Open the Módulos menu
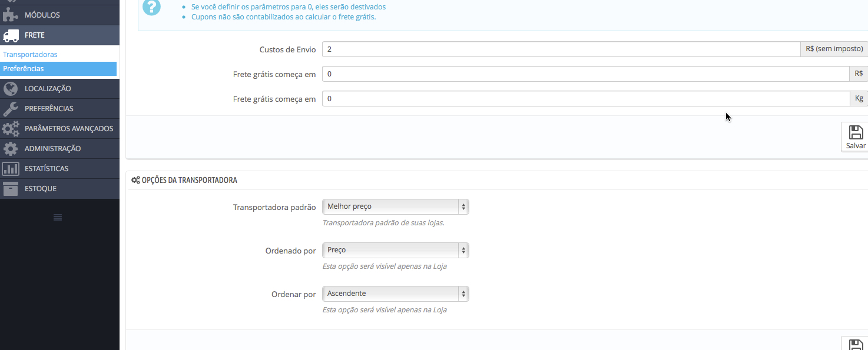The width and height of the screenshot is (868, 350). pos(59,15)
